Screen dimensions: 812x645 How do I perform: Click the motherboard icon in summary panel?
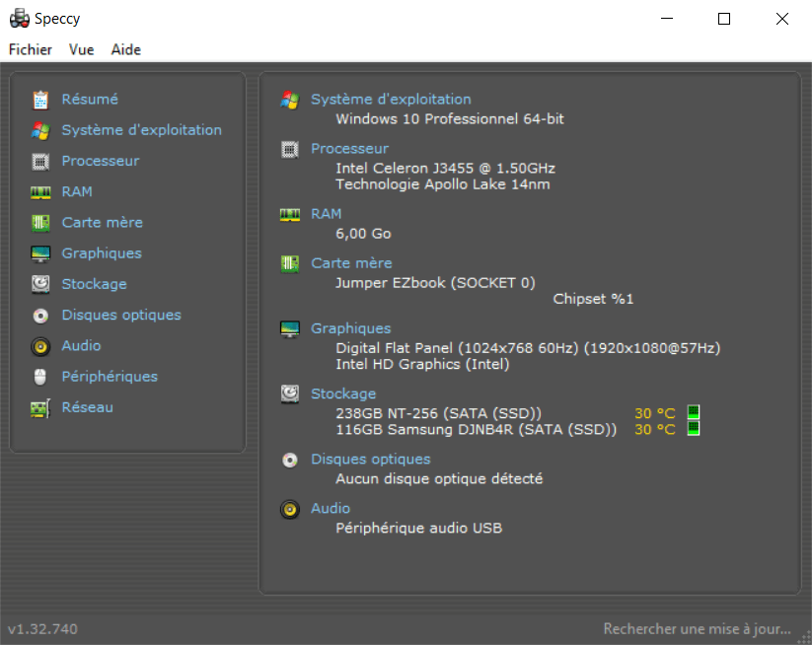tap(289, 264)
